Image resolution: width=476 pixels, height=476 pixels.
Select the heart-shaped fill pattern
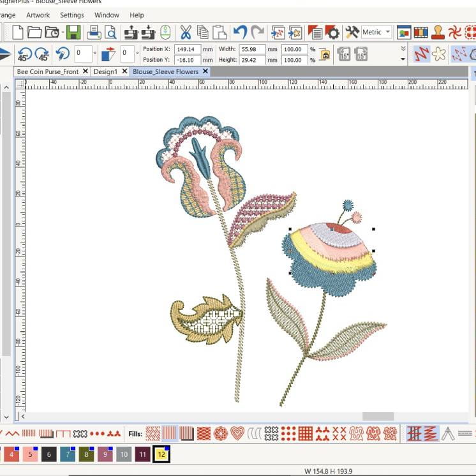coord(237,433)
